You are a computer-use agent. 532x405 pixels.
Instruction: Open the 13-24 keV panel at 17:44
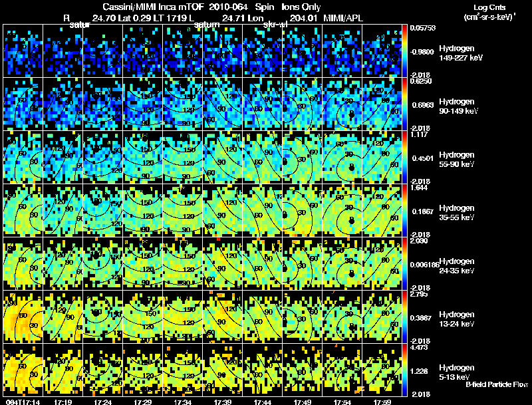click(263, 317)
